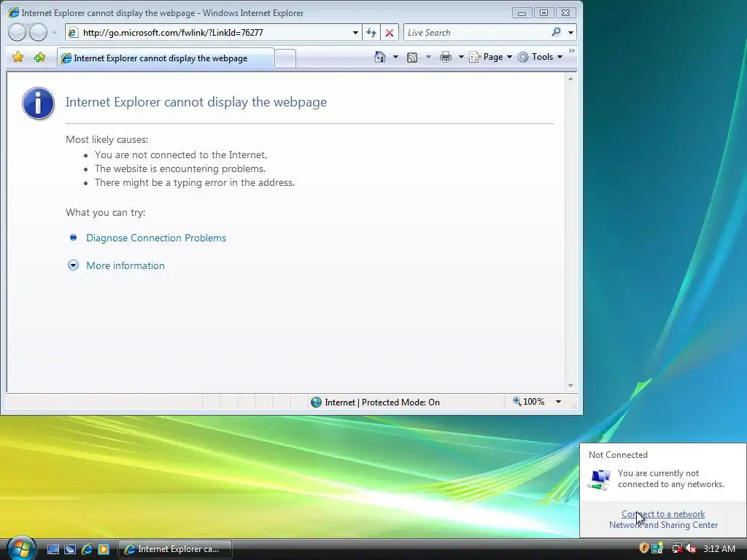
Task: Click the Connect to a network link
Action: pyautogui.click(x=663, y=514)
